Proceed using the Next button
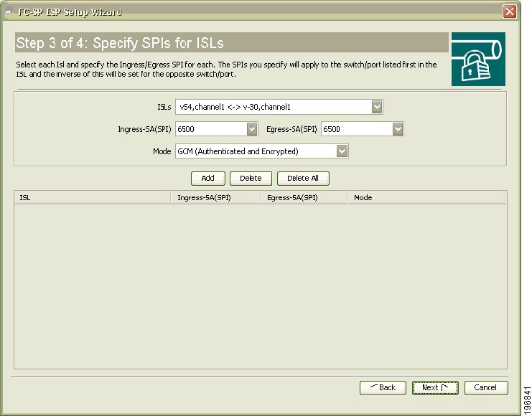The height and width of the screenshot is (416, 532). coord(435,387)
